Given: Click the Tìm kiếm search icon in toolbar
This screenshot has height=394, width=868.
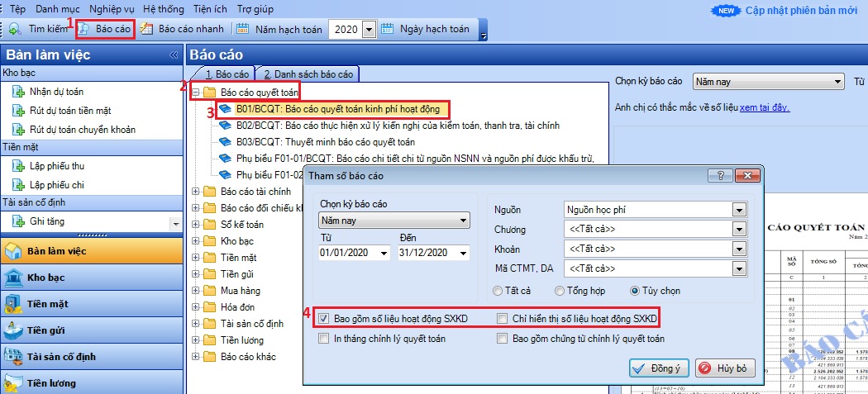Looking at the screenshot, I should (x=15, y=30).
